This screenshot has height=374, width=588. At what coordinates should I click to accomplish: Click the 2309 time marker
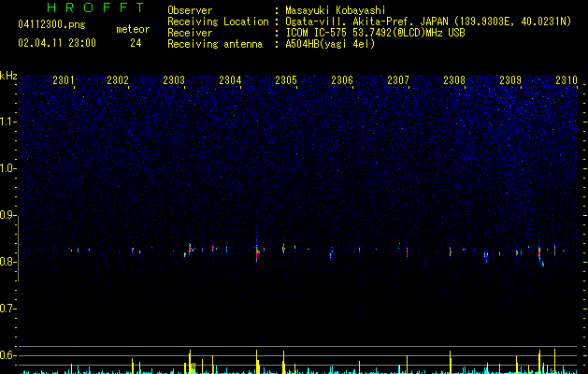[x=510, y=79]
